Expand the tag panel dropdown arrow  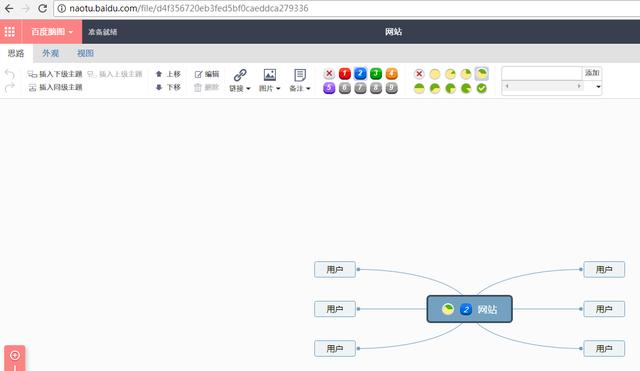(598, 87)
